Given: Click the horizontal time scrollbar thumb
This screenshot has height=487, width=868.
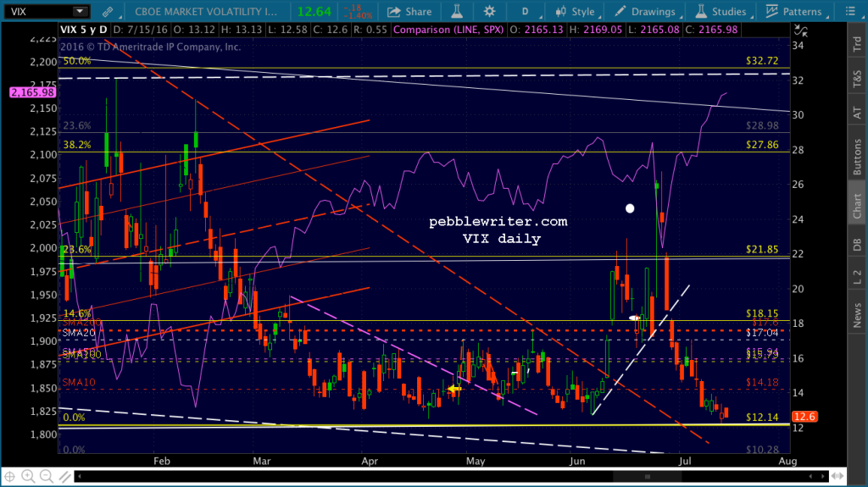Looking at the screenshot, I should point(647,476).
